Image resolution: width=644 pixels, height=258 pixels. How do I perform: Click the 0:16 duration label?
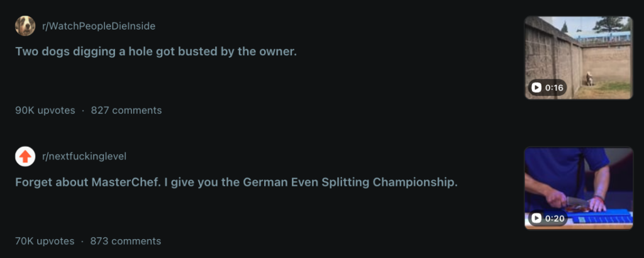click(x=547, y=88)
